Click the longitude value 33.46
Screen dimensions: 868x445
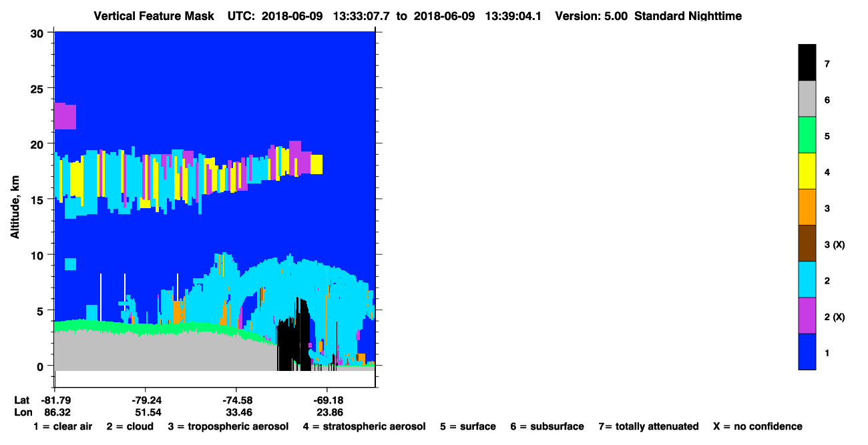[x=239, y=412]
